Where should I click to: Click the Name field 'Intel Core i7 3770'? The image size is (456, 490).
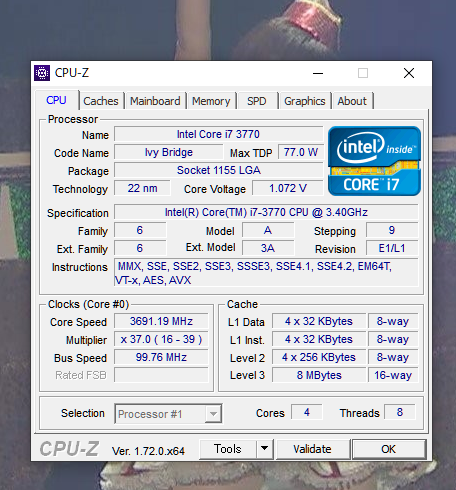pyautogui.click(x=218, y=134)
